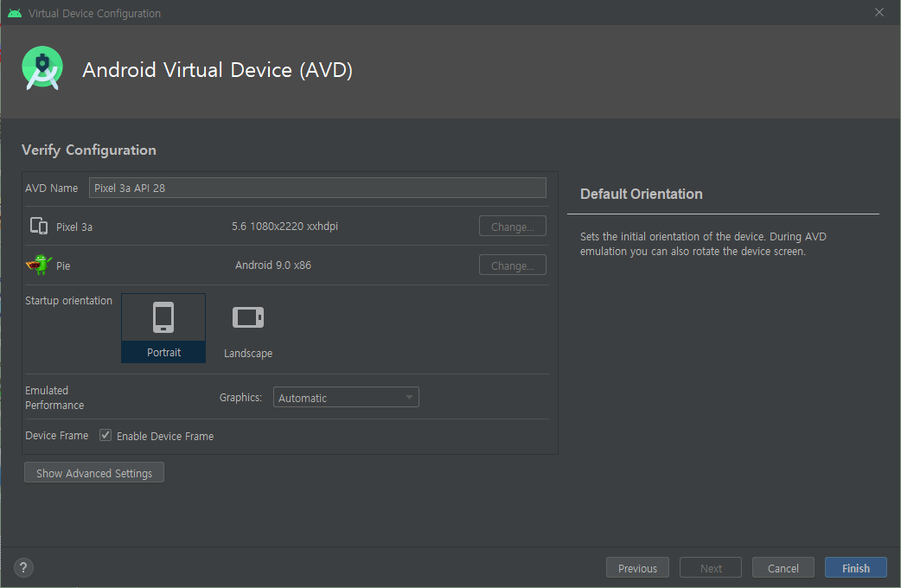This screenshot has width=901, height=588.
Task: Click the 'Android 9.0 x86' text
Action: 273,265
